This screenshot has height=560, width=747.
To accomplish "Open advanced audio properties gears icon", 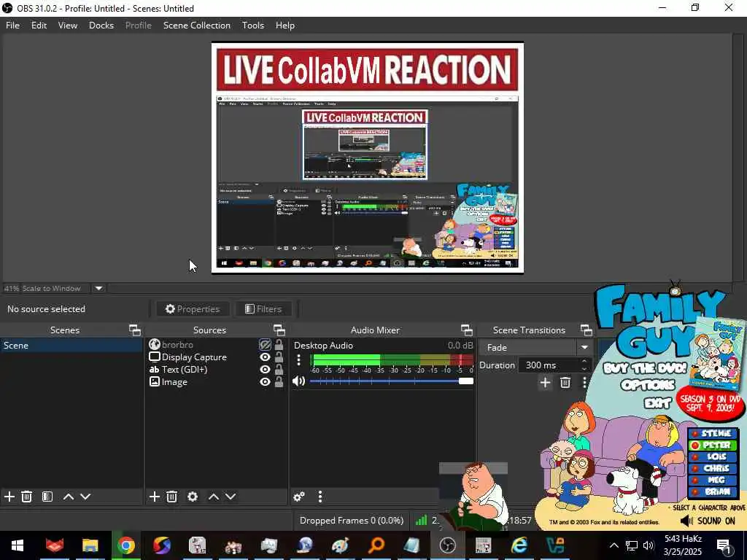I will (299, 497).
